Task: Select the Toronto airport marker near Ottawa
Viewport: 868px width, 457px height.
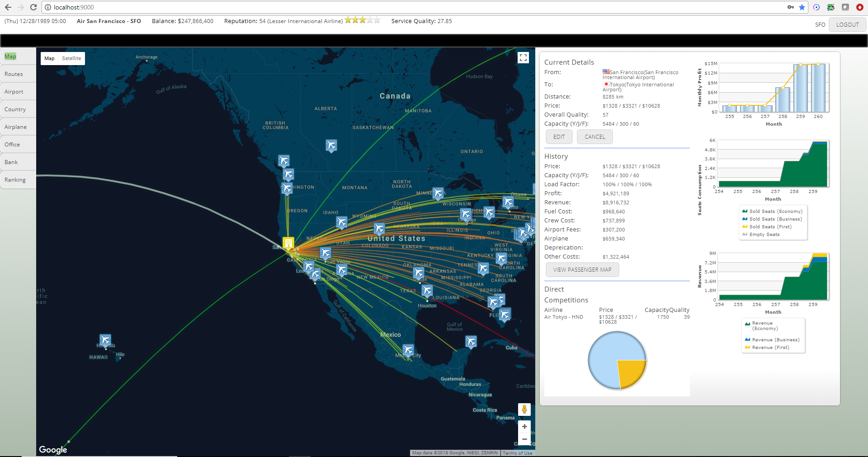Action: click(508, 202)
